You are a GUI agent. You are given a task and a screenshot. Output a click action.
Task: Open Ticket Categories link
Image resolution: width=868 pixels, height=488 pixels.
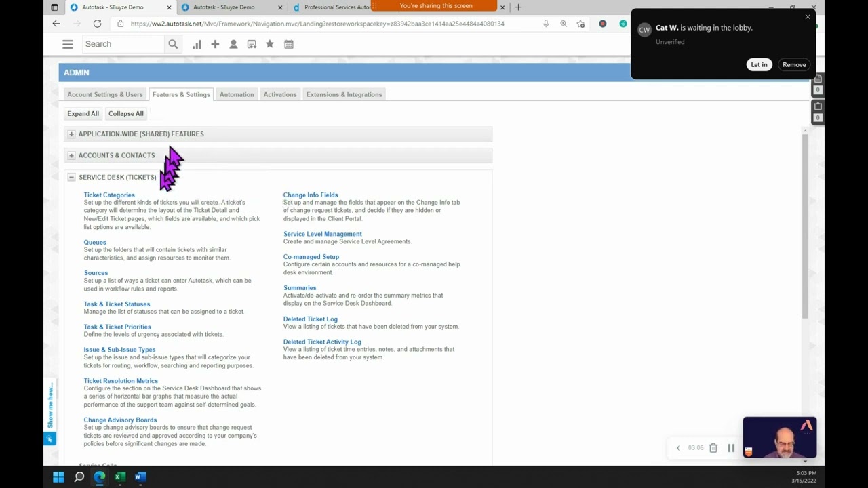click(109, 195)
